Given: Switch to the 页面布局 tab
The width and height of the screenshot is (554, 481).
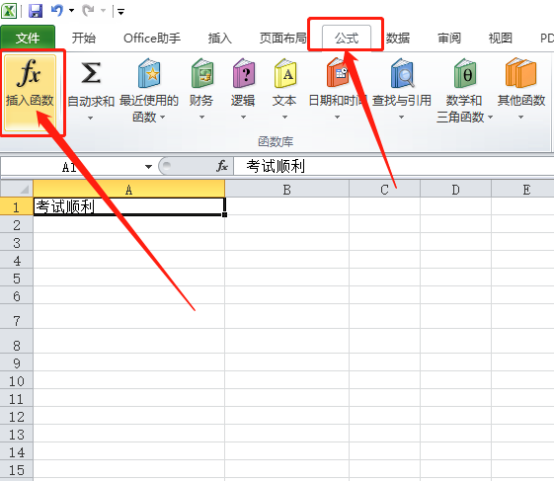Looking at the screenshot, I should [x=283, y=38].
